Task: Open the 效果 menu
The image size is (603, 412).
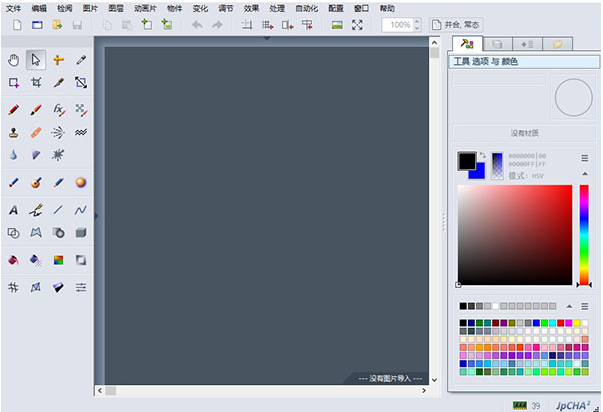Action: click(251, 7)
